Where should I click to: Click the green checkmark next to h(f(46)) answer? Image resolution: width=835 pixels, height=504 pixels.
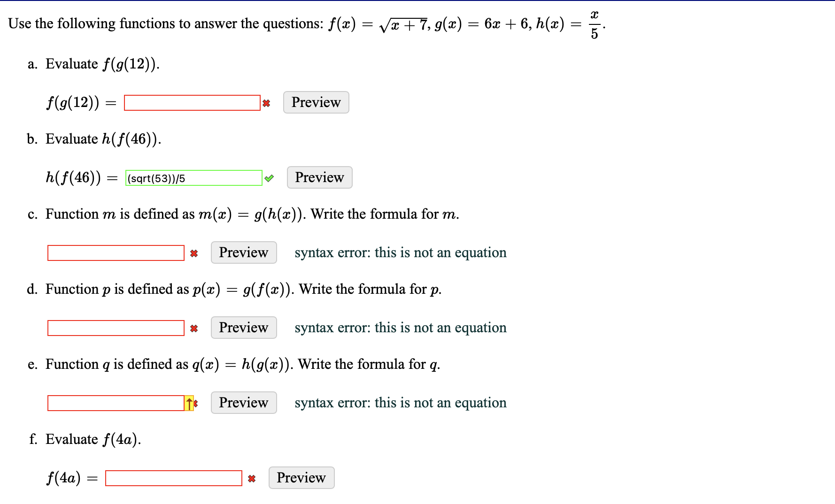(269, 178)
